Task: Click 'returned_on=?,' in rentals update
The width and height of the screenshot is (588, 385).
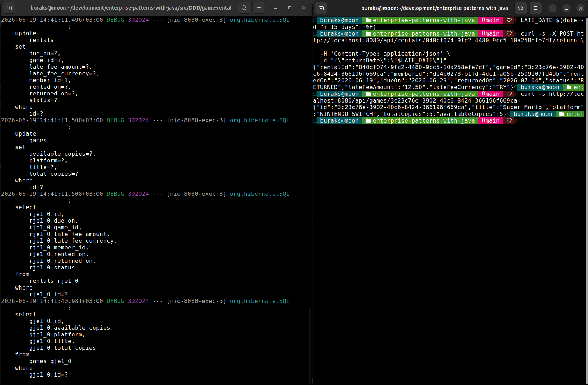Action: coord(54,94)
